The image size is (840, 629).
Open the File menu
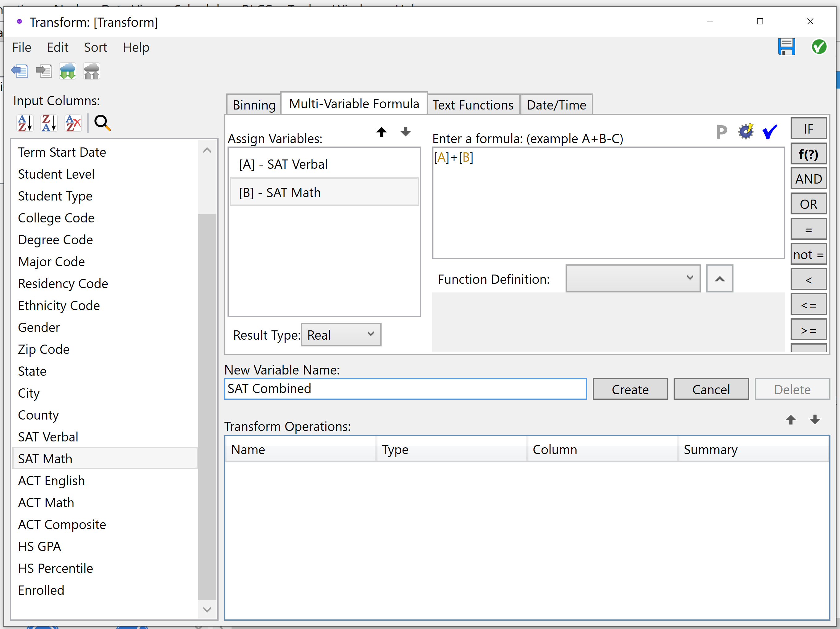coord(22,48)
